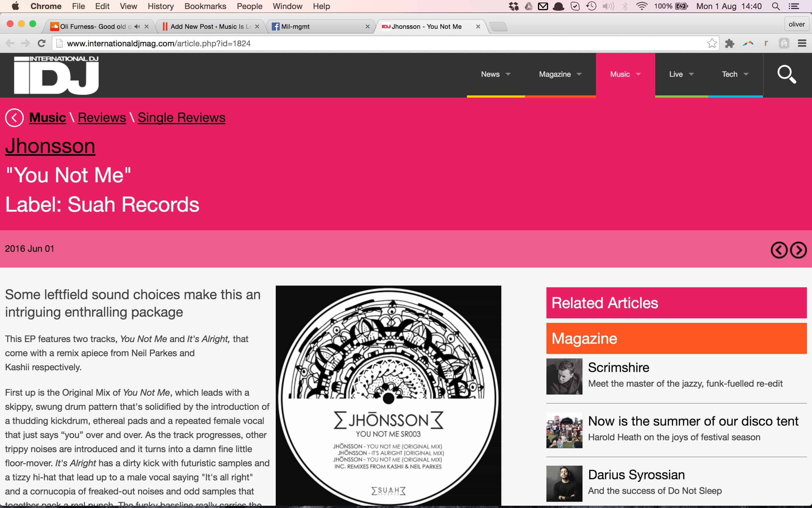Image resolution: width=812 pixels, height=508 pixels.
Task: Click the puzzle piece extension icon
Action: [x=729, y=43]
